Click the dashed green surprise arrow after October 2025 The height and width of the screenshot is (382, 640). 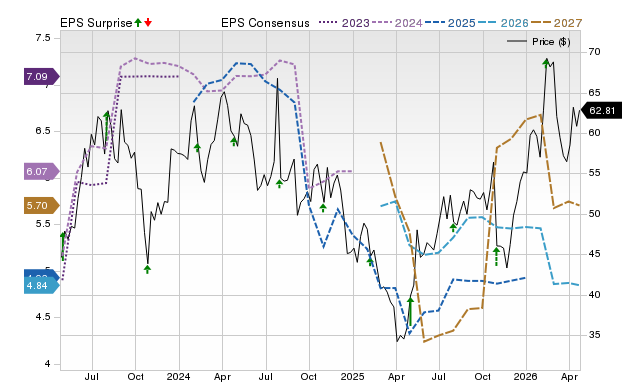[496, 256]
